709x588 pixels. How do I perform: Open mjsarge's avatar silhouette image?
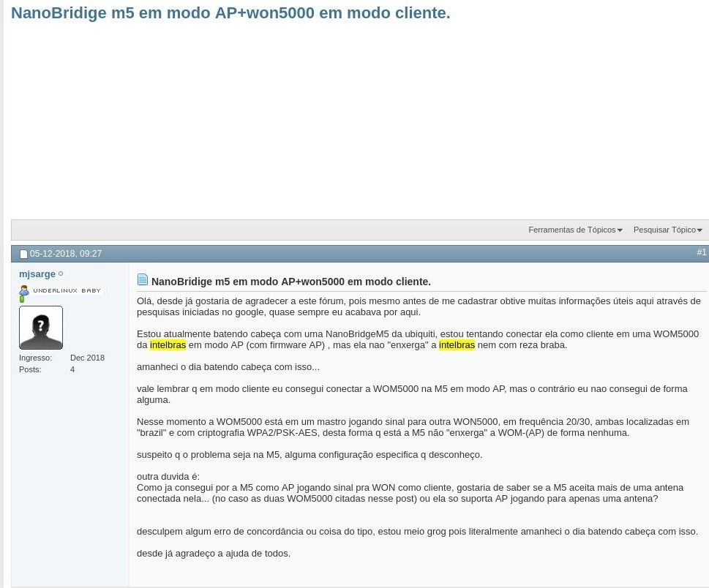pyautogui.click(x=41, y=328)
